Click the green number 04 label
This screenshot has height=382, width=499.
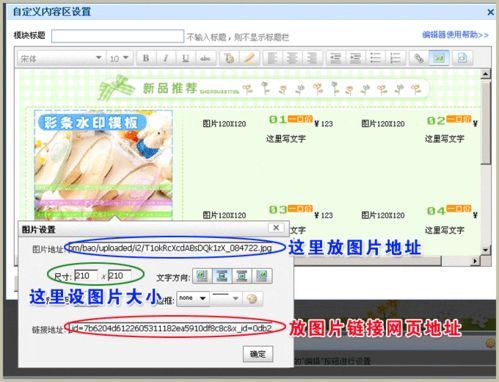pyautogui.click(x=436, y=211)
